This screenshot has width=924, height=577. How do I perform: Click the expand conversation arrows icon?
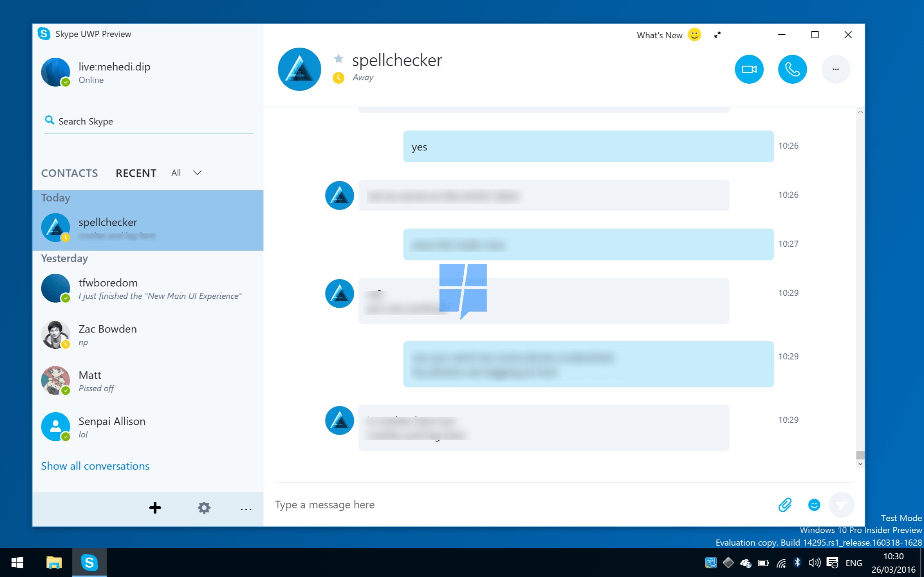718,35
